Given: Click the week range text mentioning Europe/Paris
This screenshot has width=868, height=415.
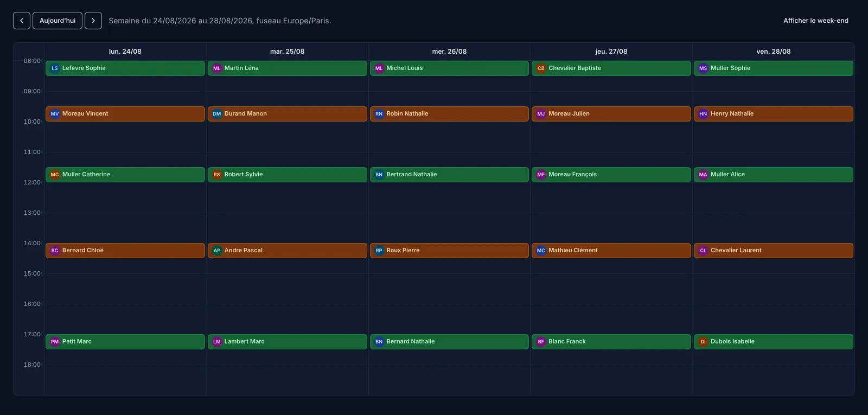Looking at the screenshot, I should 220,21.
